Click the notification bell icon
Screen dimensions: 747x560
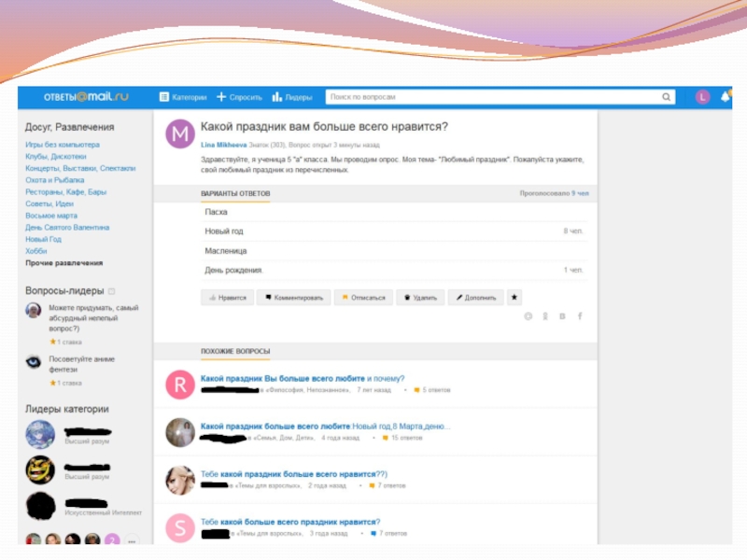coord(725,97)
